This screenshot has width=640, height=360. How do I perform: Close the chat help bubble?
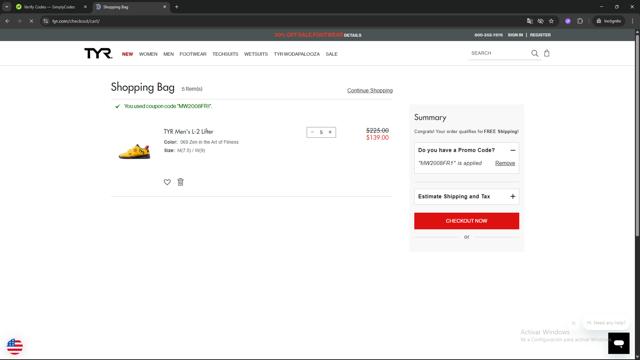pos(573,323)
